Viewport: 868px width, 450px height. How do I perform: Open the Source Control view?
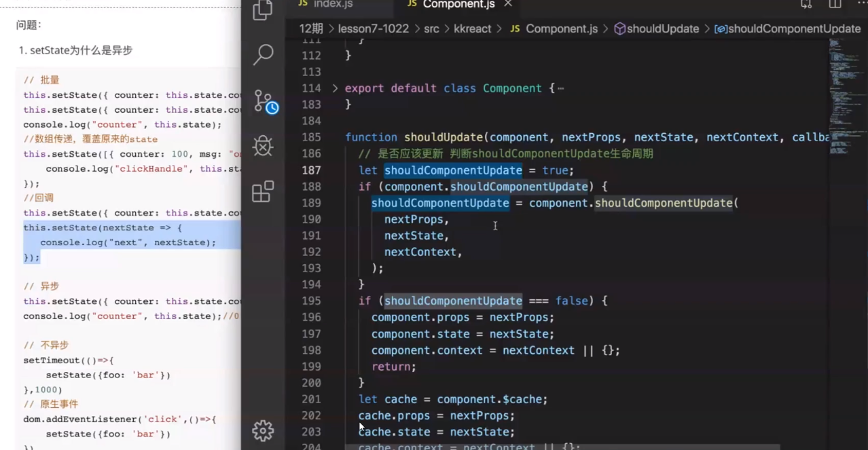tap(262, 100)
